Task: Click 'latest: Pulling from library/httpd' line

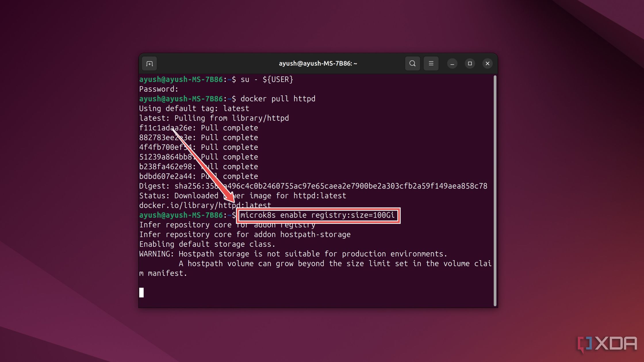Action: 214,118
